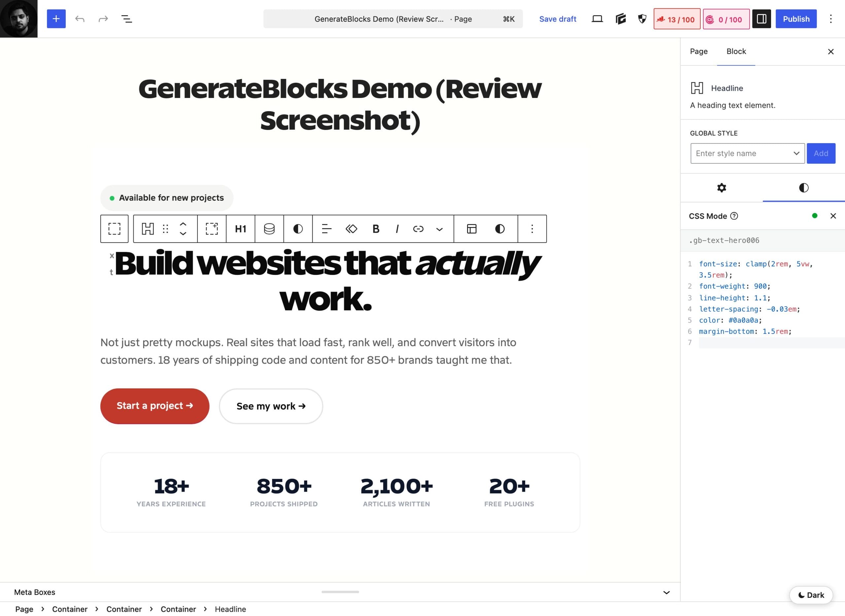Click the See my work button
845x616 pixels.
271,406
